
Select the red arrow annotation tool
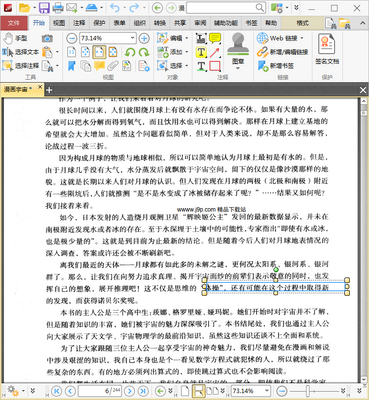(x=215, y=52)
